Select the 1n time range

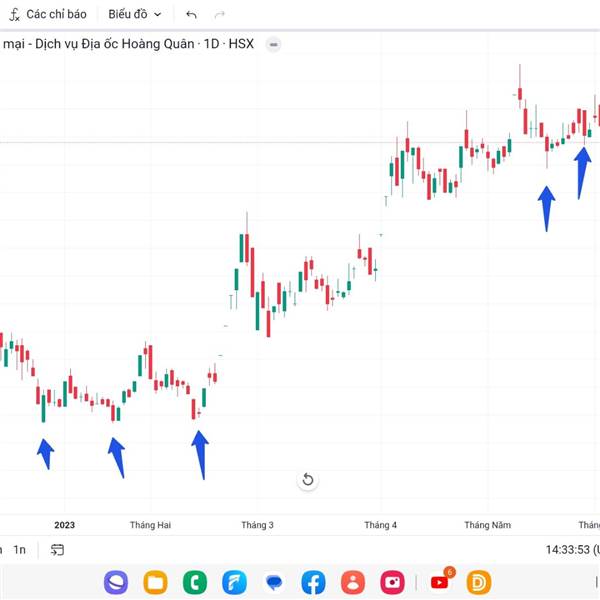coord(20,549)
